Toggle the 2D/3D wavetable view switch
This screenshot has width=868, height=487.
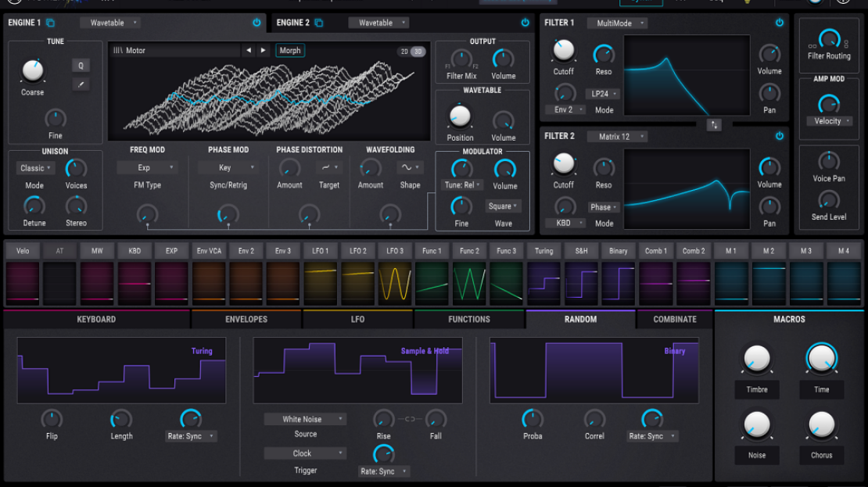click(411, 52)
